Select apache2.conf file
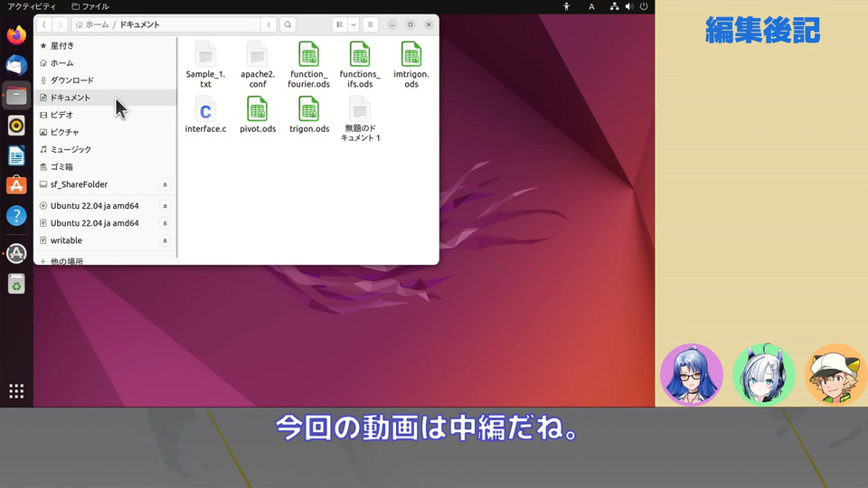868x488 pixels. (x=258, y=65)
